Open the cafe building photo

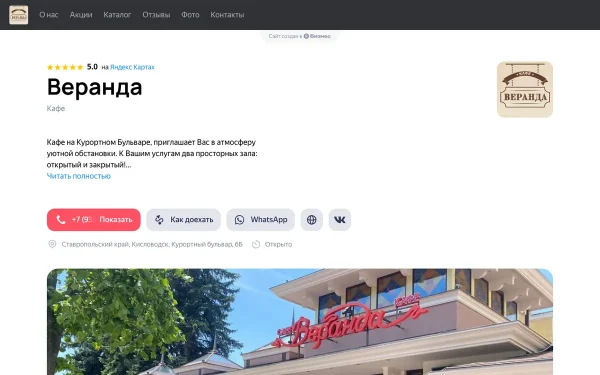tap(300, 322)
